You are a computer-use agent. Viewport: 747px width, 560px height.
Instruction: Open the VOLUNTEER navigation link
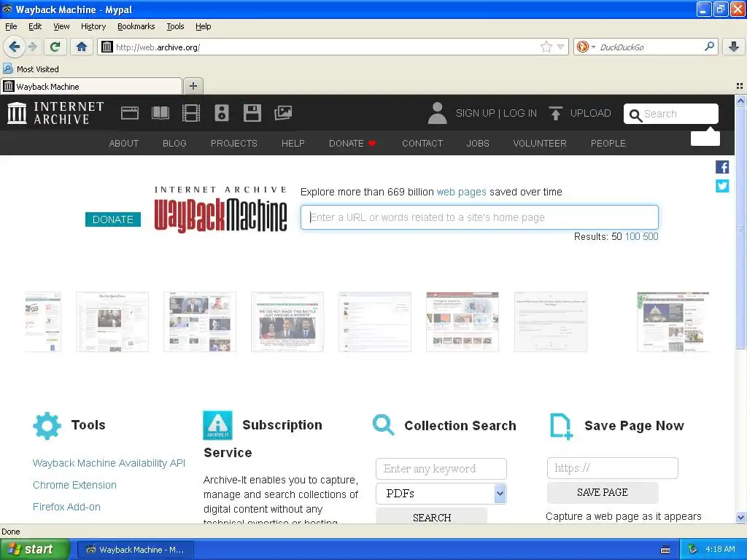540,144
